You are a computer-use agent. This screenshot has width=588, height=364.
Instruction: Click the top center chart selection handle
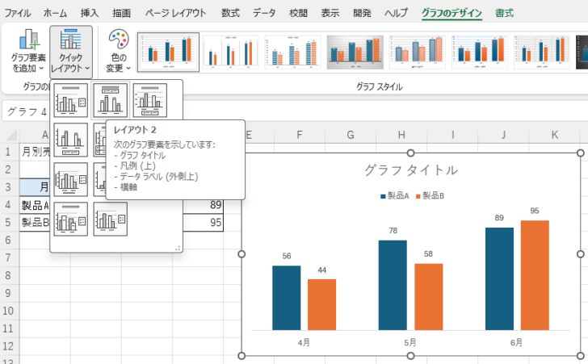point(410,153)
